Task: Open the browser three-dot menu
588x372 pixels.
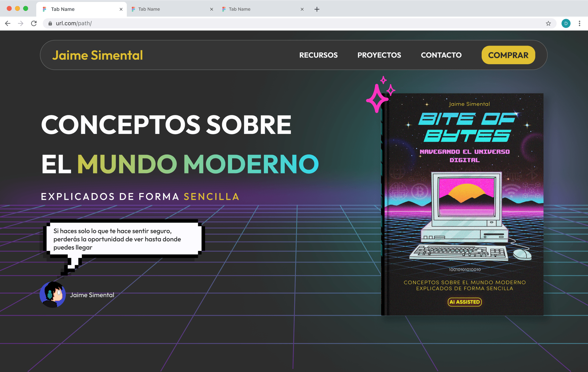Action: point(579,23)
